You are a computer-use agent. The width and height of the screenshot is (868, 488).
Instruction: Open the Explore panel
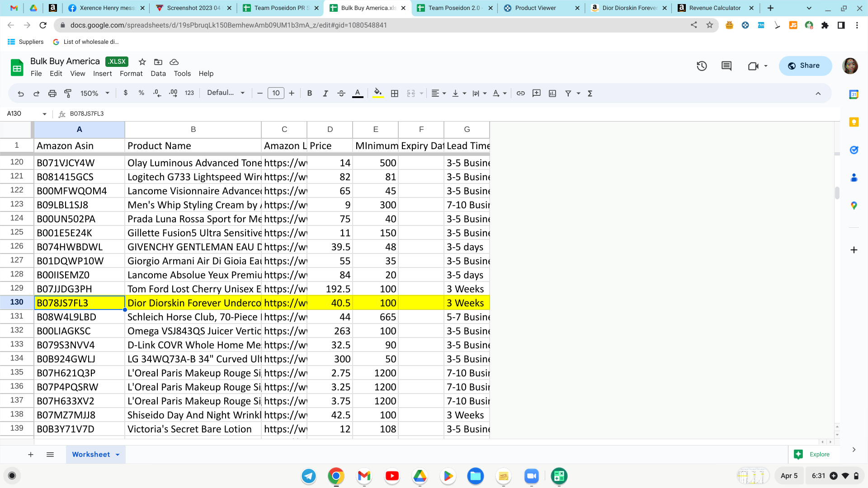[x=813, y=455]
